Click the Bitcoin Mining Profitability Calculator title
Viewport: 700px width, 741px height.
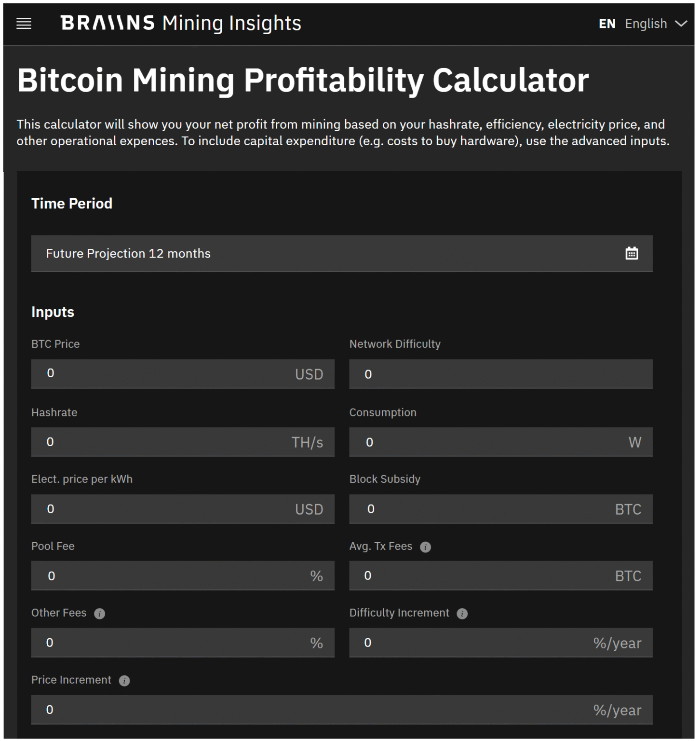[x=303, y=79]
